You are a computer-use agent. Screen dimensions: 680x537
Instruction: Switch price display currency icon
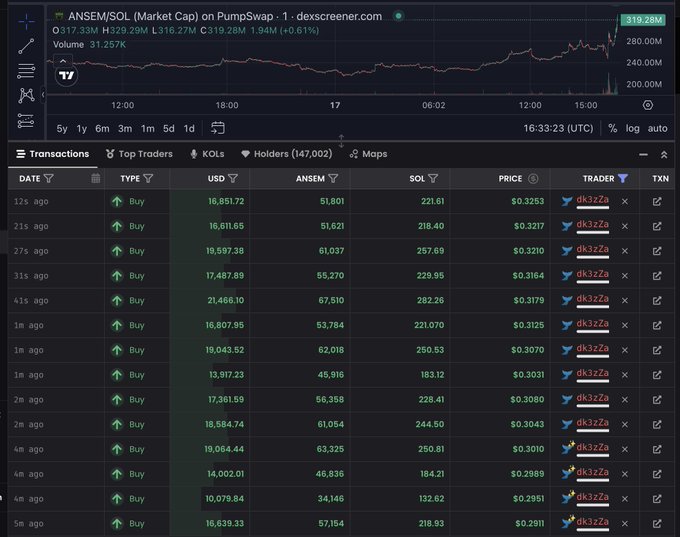pyautogui.click(x=533, y=178)
